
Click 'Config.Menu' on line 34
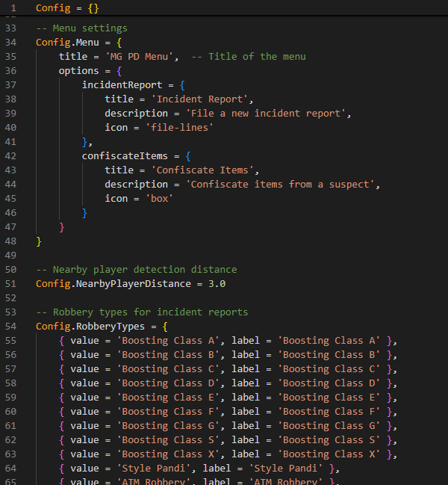(x=67, y=43)
